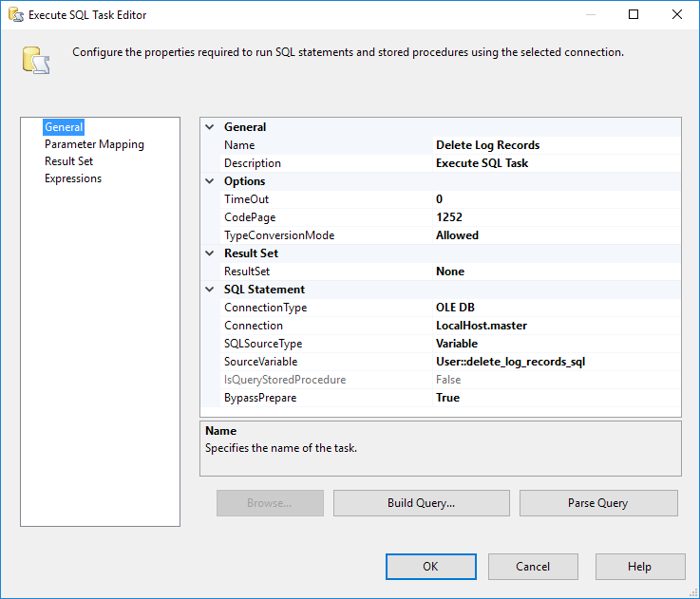This screenshot has height=599, width=700.
Task: Open the TypeConversionMode value Allowed
Action: pyautogui.click(x=557, y=235)
